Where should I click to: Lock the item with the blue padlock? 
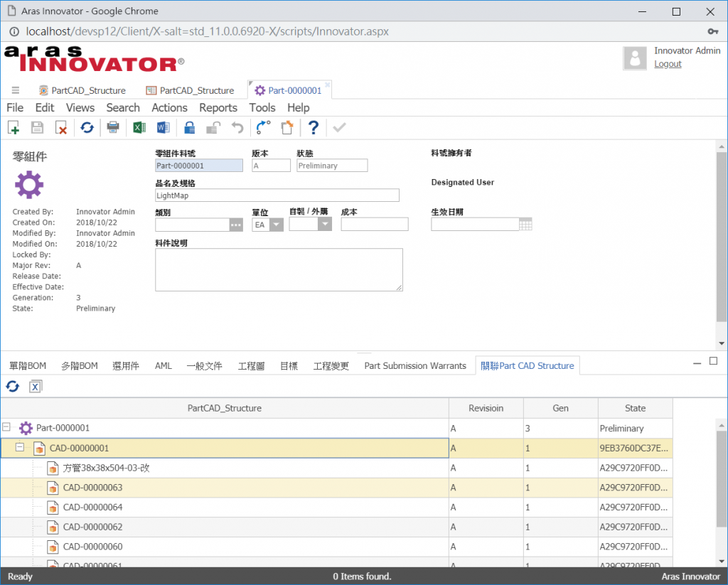pyautogui.click(x=189, y=127)
